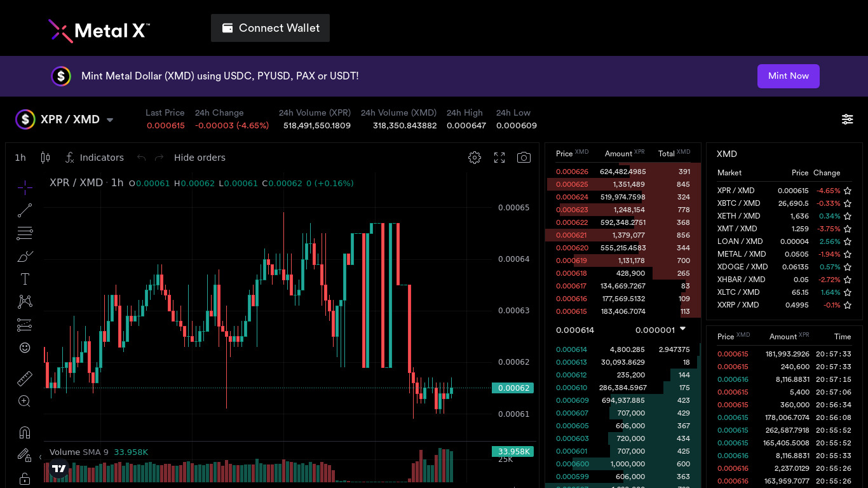868x488 pixels.
Task: Favorite the XETH / XMD market star
Action: pos(847,216)
